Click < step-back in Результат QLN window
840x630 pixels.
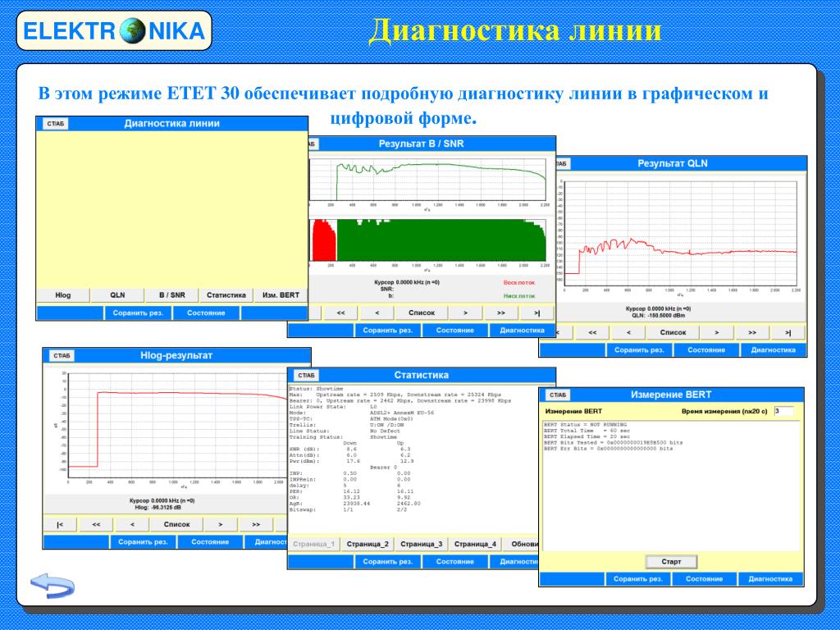point(628,333)
